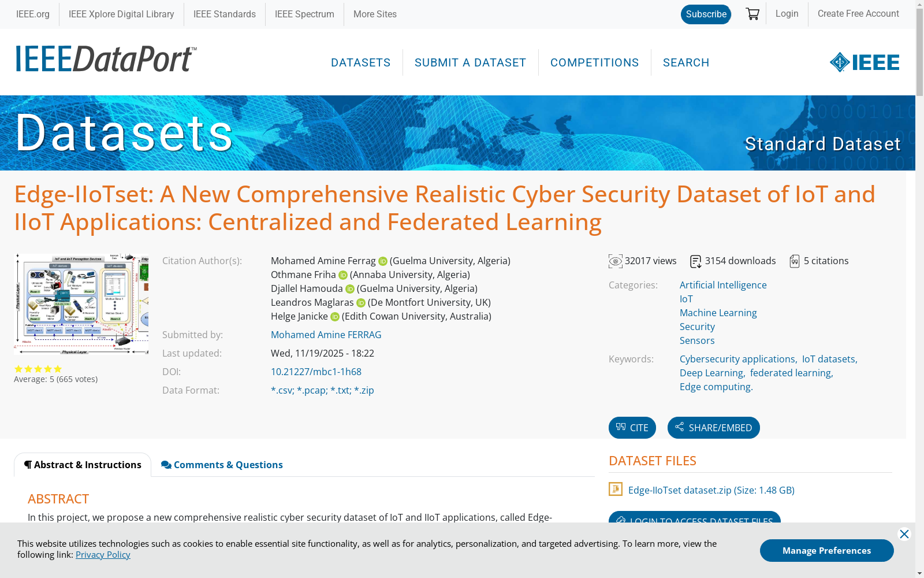
Task: Click Manage Preferences in cookie banner
Action: (827, 550)
